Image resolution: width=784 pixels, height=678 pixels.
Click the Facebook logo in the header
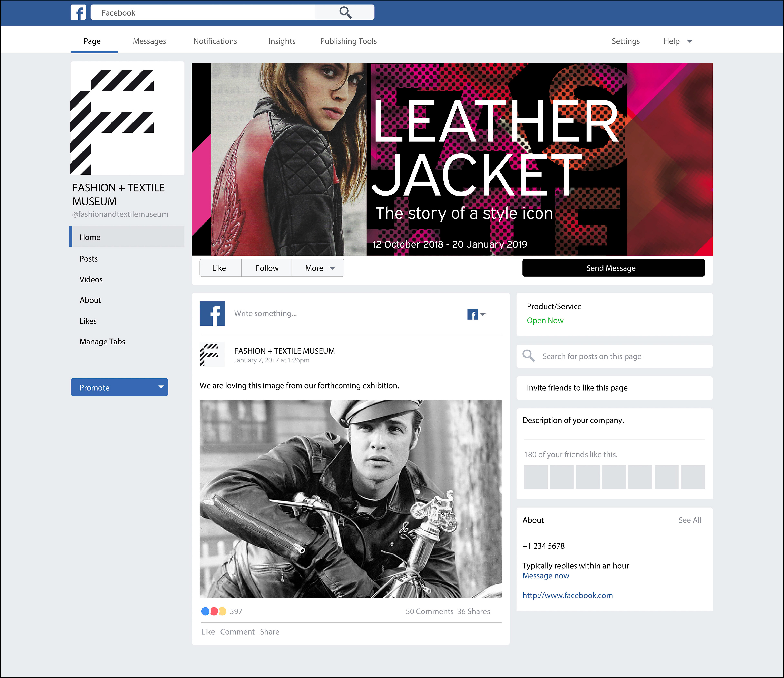click(x=78, y=12)
